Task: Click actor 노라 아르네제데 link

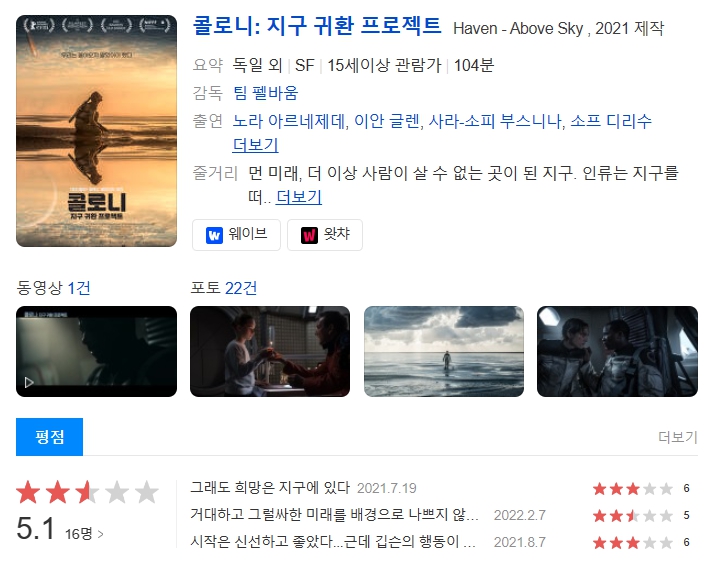Action: pos(289,121)
